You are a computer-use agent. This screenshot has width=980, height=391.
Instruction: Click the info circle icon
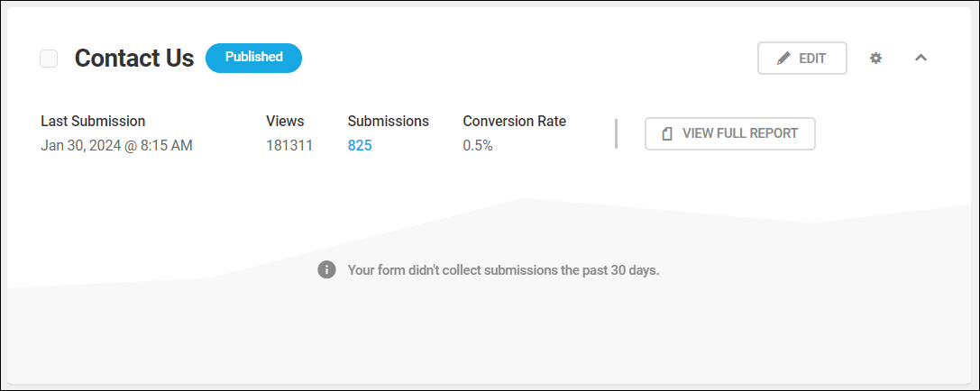327,270
